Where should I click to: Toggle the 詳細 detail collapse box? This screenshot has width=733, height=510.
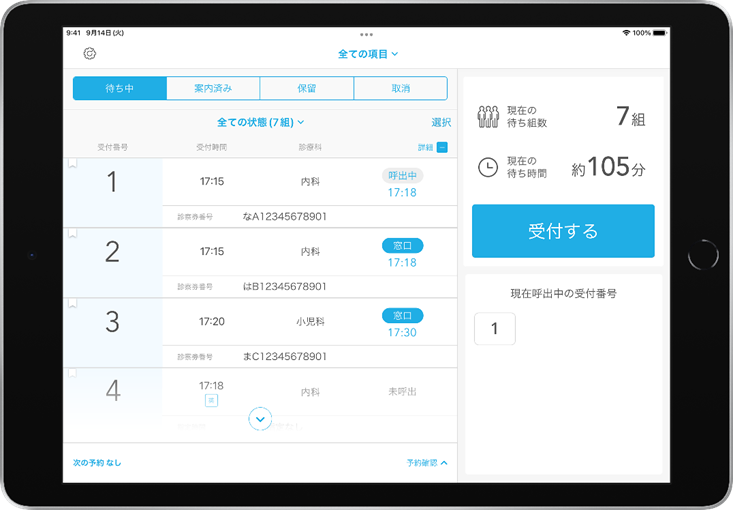[442, 148]
